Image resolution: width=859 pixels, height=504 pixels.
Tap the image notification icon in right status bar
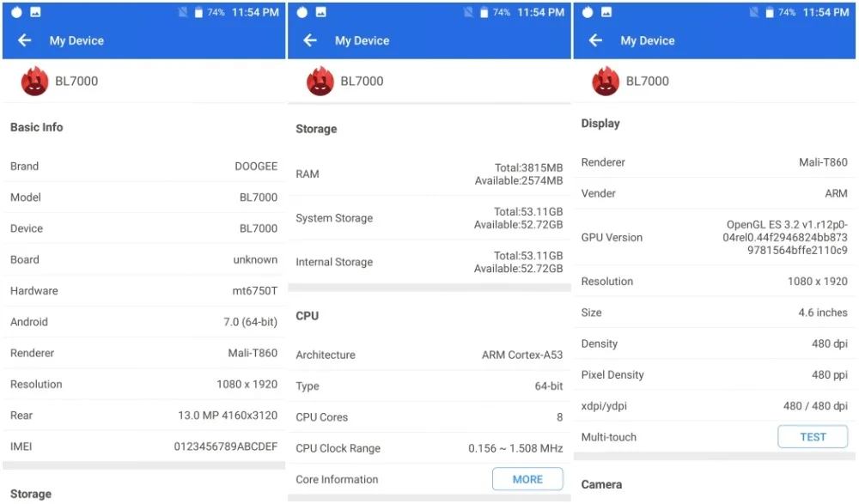tap(606, 11)
